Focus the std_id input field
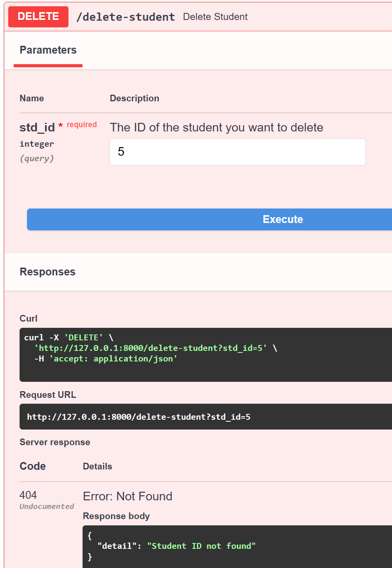 (x=237, y=152)
